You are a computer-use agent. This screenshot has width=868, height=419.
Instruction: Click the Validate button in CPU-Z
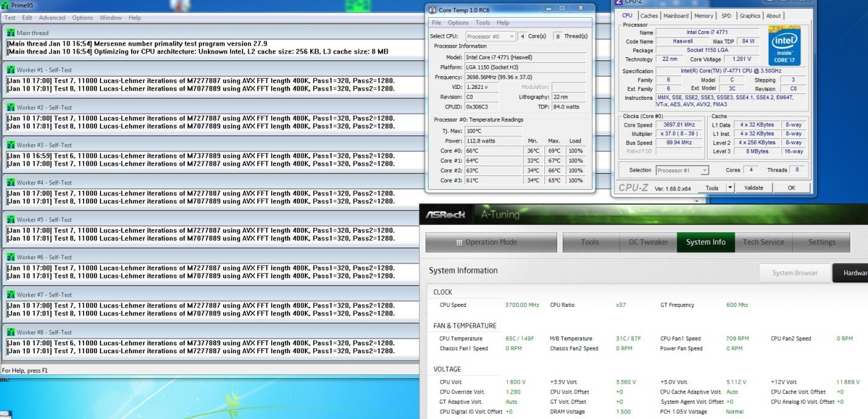tap(753, 188)
